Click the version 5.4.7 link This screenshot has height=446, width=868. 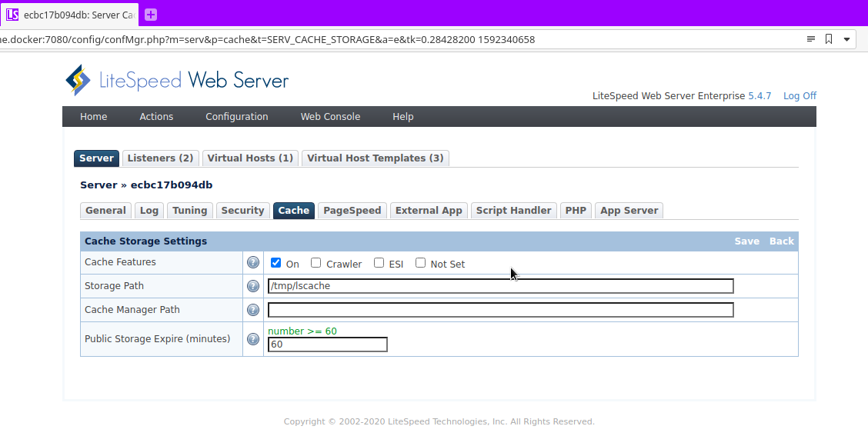(x=760, y=95)
